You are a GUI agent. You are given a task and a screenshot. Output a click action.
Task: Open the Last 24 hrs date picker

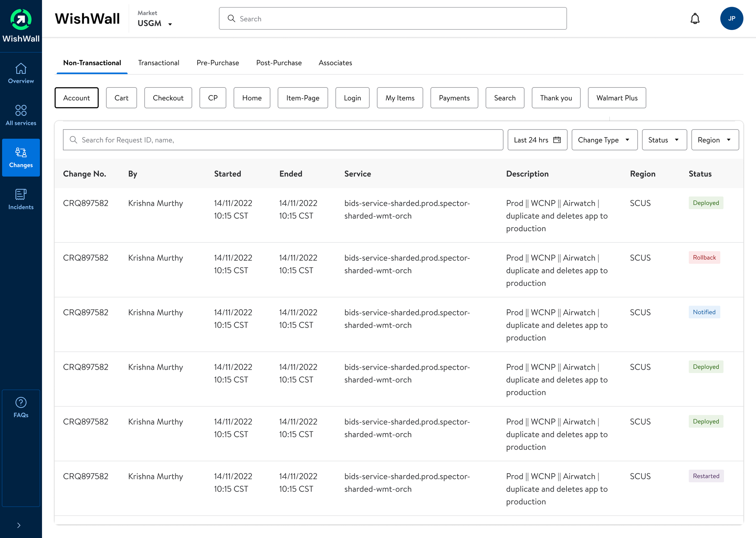[537, 140]
